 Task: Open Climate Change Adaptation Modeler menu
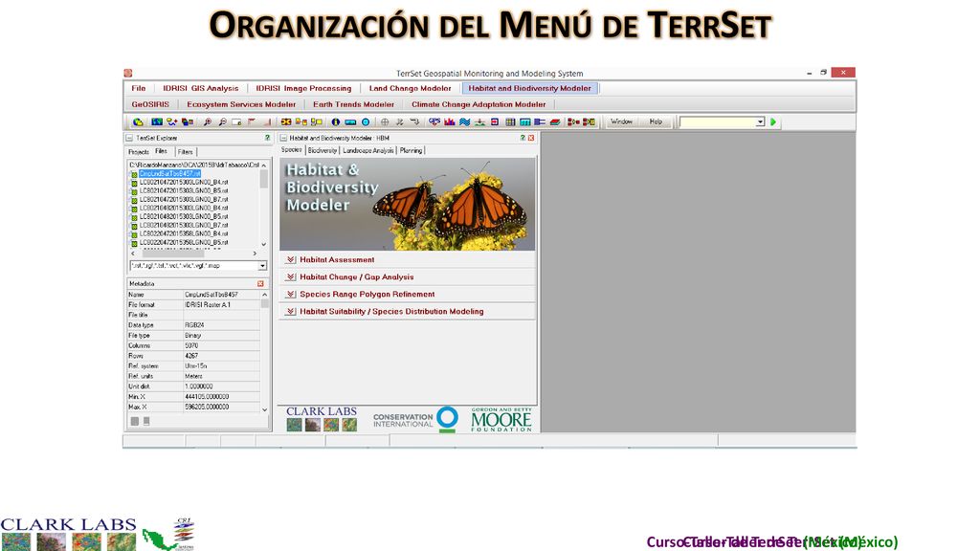pos(479,104)
